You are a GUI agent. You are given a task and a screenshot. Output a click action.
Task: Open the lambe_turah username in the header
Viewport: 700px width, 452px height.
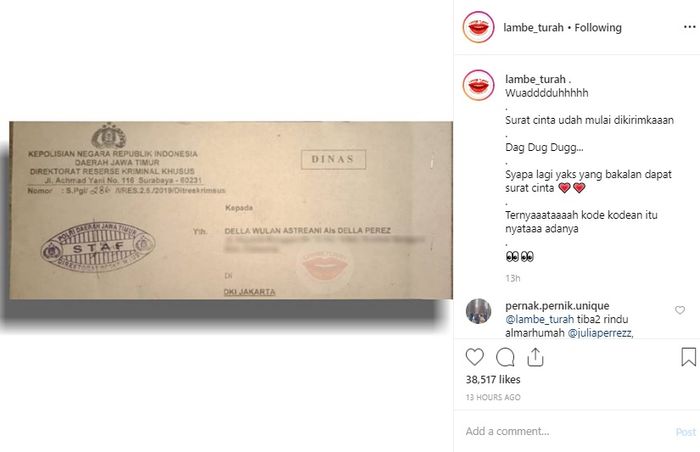[x=533, y=28]
